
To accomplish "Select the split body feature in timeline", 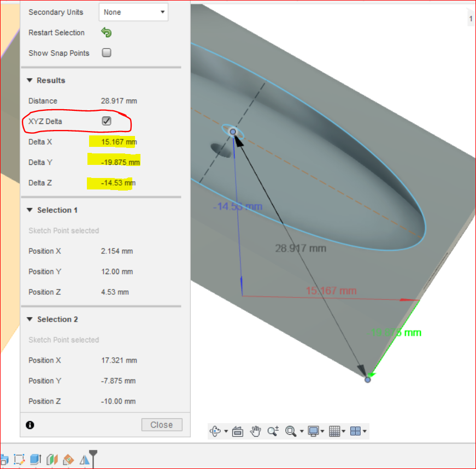I will tap(52, 460).
